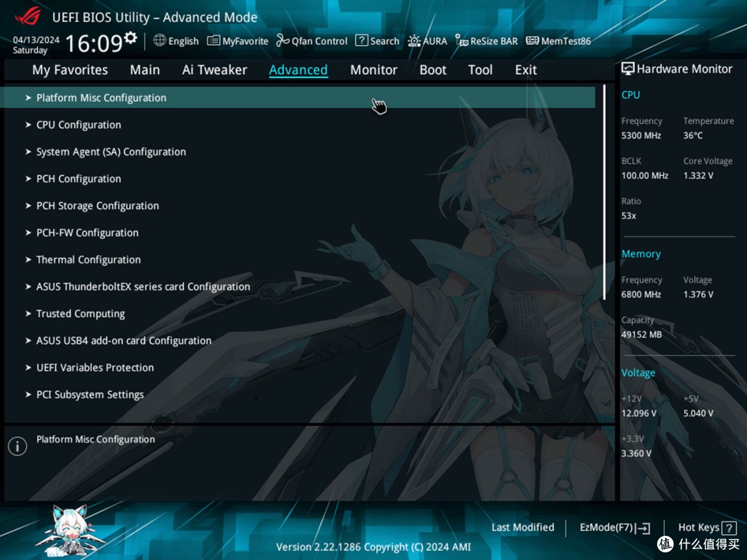The image size is (747, 560).
Task: Click Ratio value 53x
Action: [x=628, y=216]
